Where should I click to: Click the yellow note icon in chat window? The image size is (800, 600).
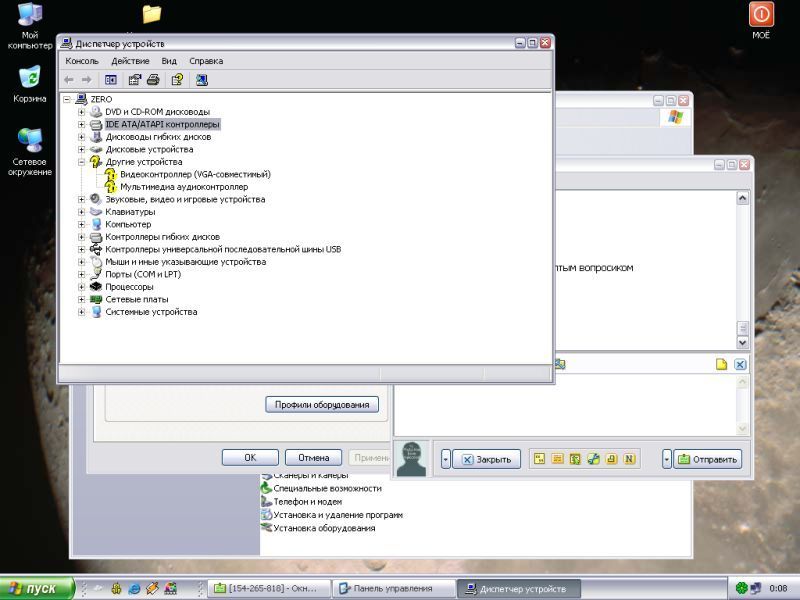point(720,364)
